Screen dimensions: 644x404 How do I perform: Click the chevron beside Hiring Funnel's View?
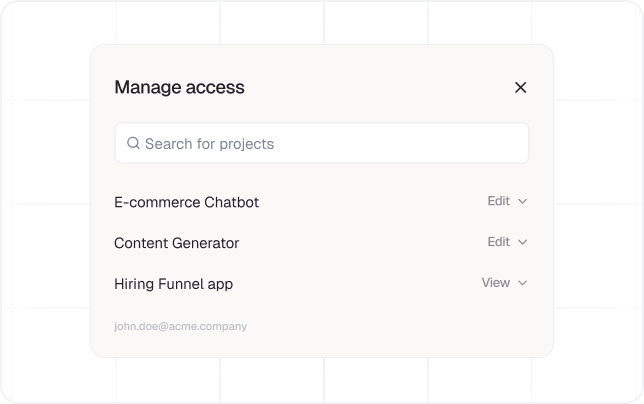(522, 283)
